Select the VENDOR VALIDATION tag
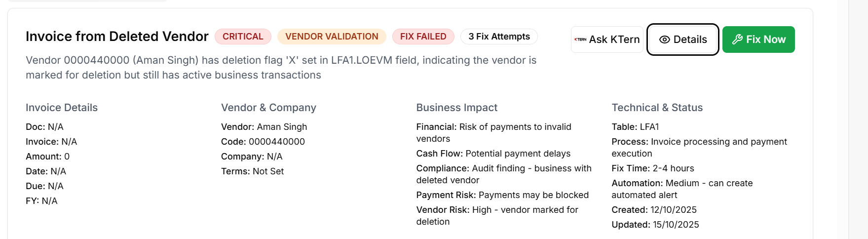This screenshot has width=868, height=239. point(332,37)
